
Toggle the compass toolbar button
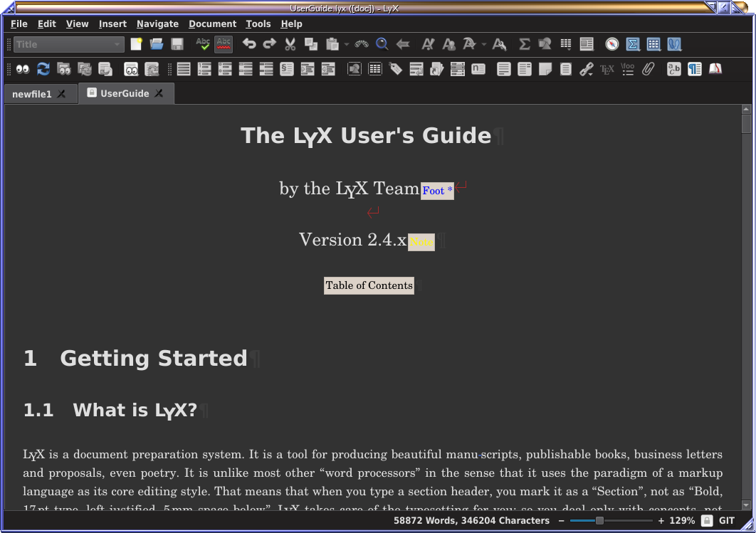(x=612, y=44)
